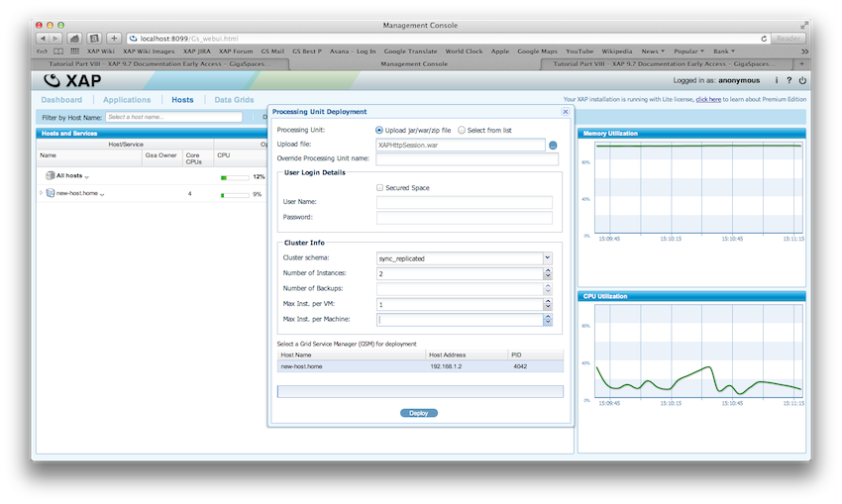
Task: Open the help question mark icon
Action: 789,80
